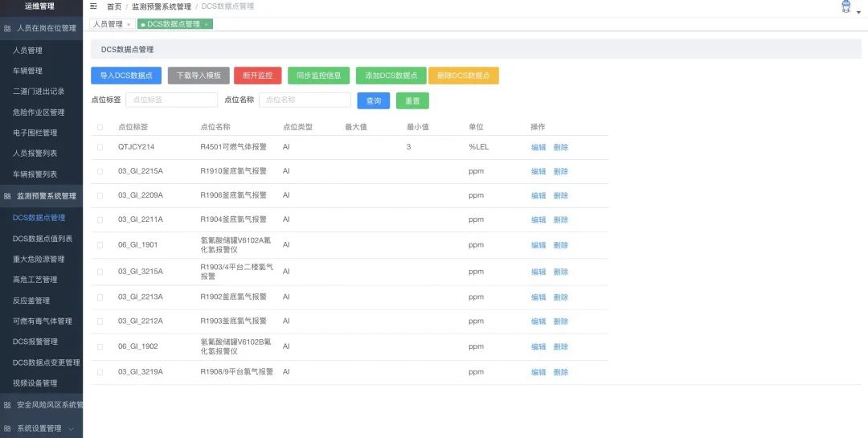Edit the 03_GI_2215A row
The width and height of the screenshot is (868, 438).
(x=538, y=172)
